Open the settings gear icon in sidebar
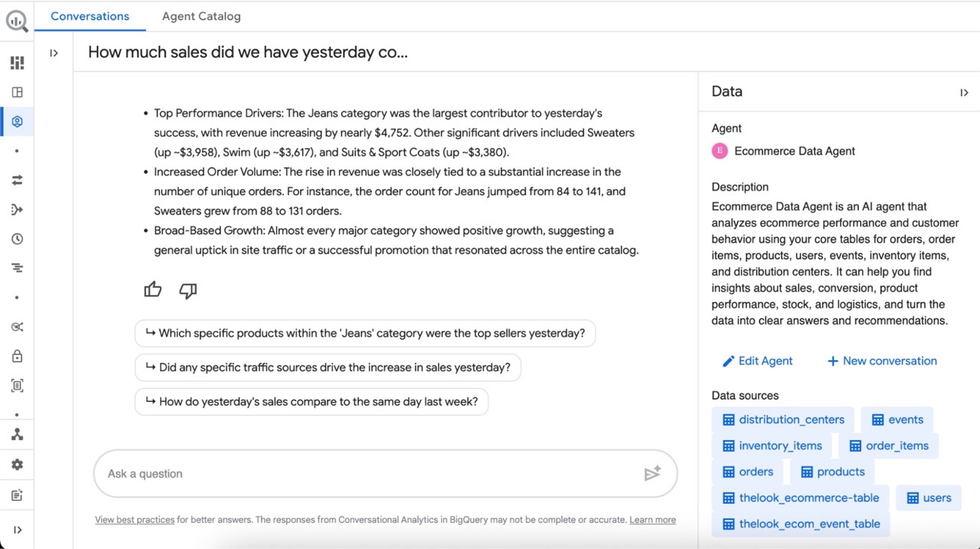The height and width of the screenshot is (549, 980). [x=17, y=464]
